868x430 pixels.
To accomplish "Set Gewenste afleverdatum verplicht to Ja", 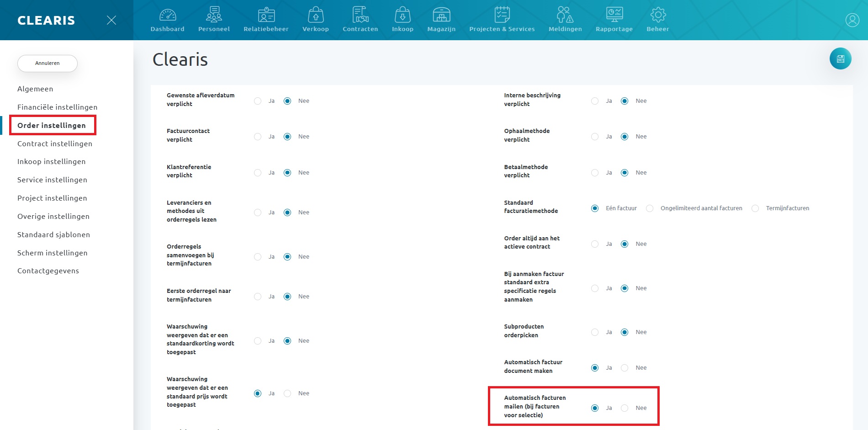I will [258, 101].
